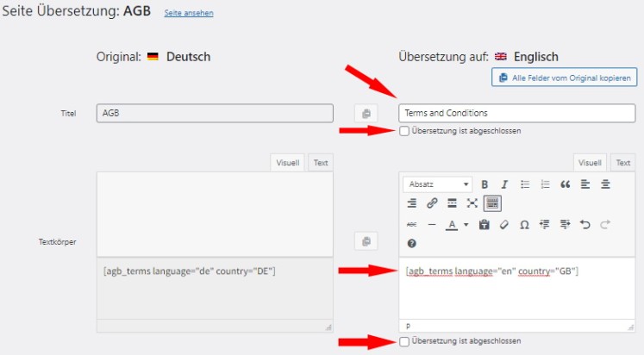This screenshot has height=355, width=644.
Task: Align text left
Action: pos(585,184)
